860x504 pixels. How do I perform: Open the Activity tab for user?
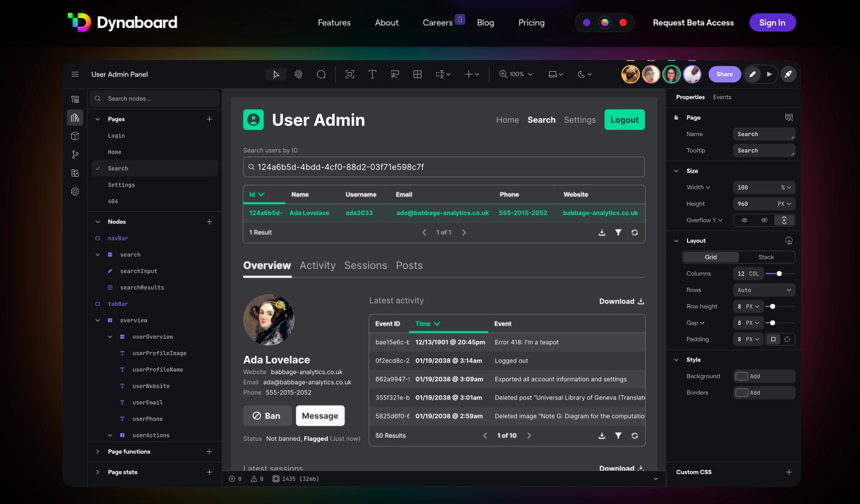pyautogui.click(x=317, y=265)
